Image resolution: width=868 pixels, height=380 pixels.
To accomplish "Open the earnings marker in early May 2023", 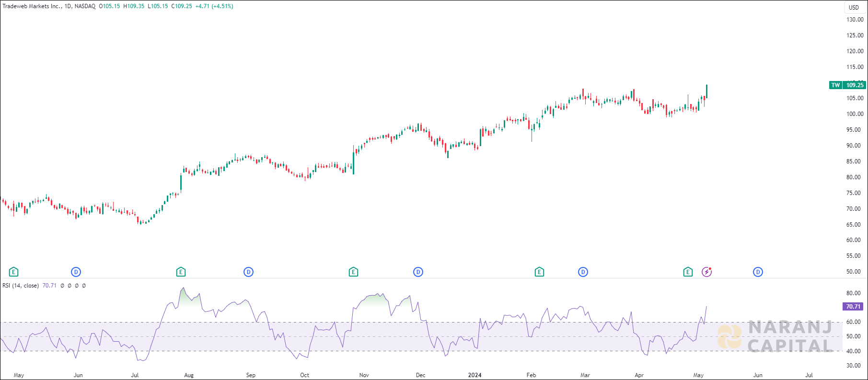I will click(14, 272).
